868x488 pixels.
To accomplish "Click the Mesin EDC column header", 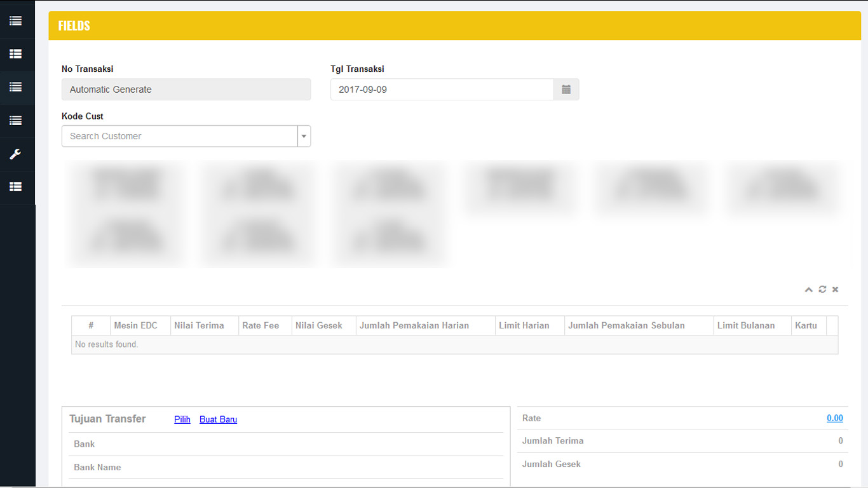I will pyautogui.click(x=135, y=325).
